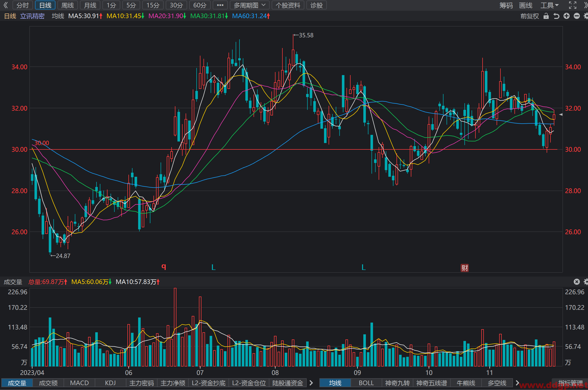Select the 神奇五线谱 overlay
Viewport: 588px width, 390px height.
pyautogui.click(x=432, y=383)
